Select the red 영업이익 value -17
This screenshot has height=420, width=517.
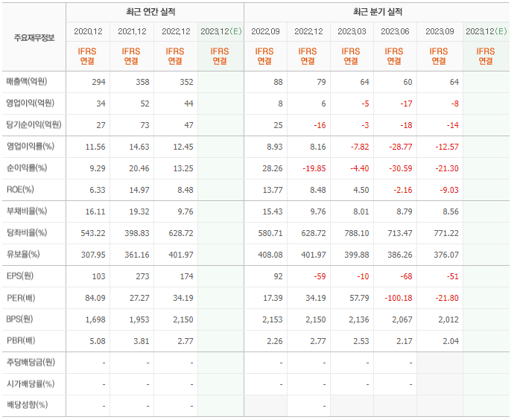click(x=406, y=104)
